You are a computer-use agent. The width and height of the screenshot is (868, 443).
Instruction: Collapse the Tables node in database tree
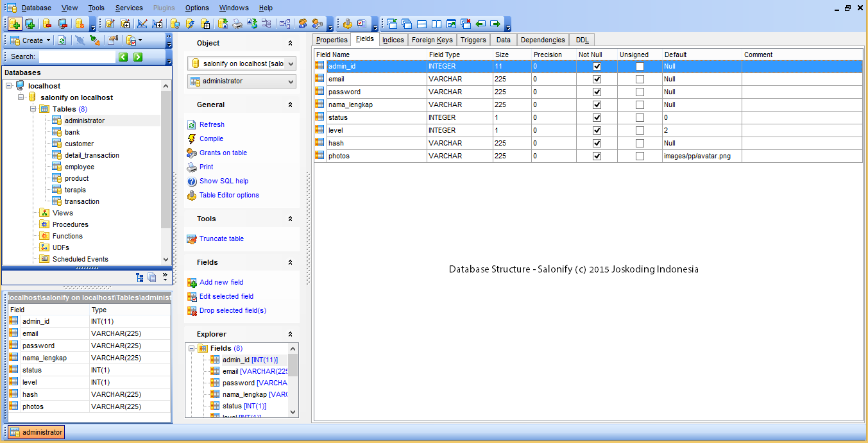pyautogui.click(x=33, y=109)
